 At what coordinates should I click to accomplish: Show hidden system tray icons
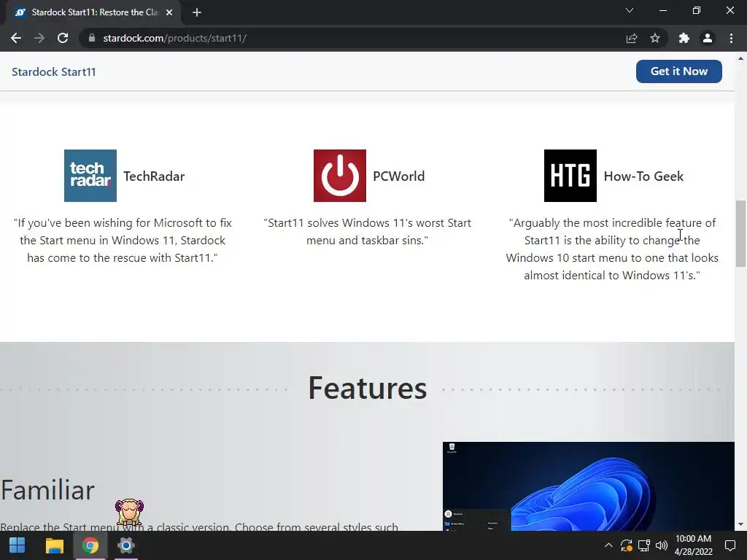(608, 545)
